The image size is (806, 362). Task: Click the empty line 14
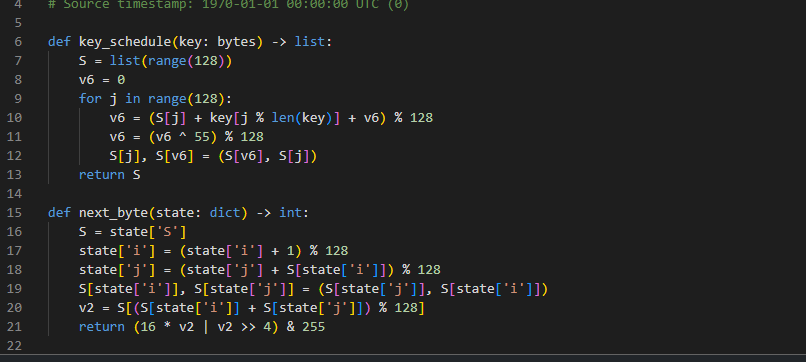pyautogui.click(x=411, y=194)
